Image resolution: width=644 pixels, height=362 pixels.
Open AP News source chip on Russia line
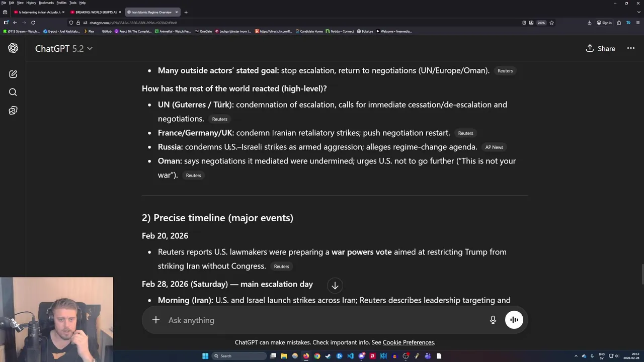tap(494, 147)
